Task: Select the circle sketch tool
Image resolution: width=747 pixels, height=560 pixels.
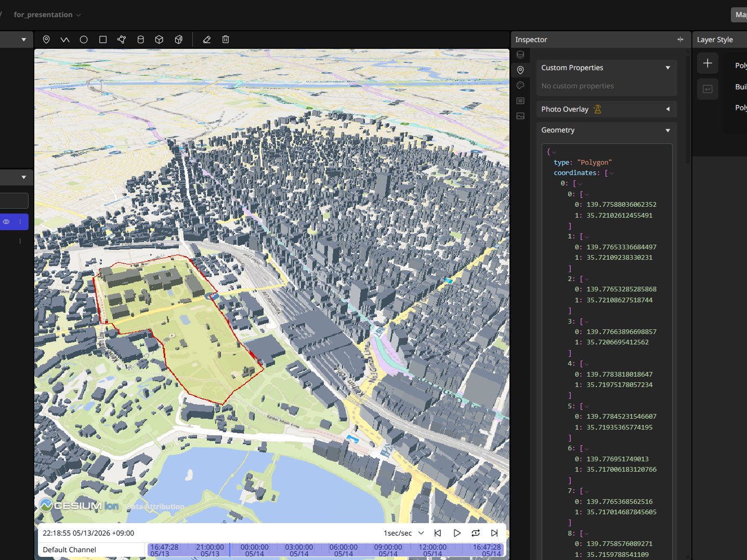Action: [x=84, y=39]
